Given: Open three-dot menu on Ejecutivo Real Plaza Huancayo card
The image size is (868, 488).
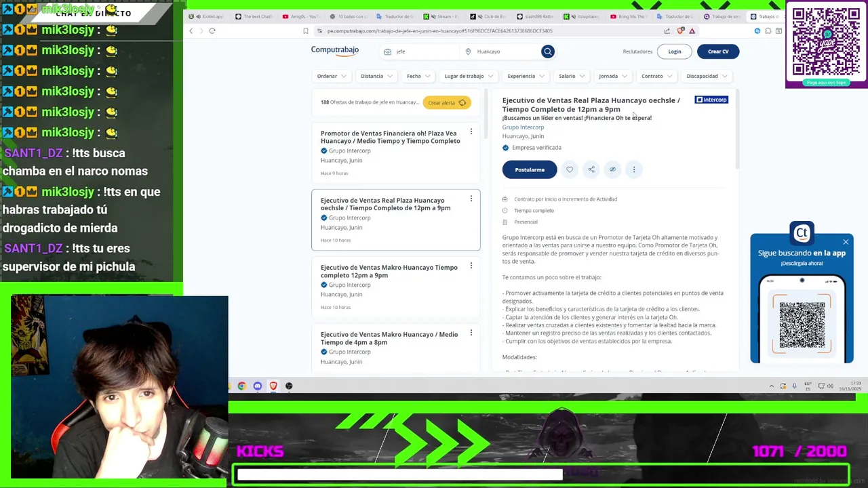Looking at the screenshot, I should click(471, 199).
